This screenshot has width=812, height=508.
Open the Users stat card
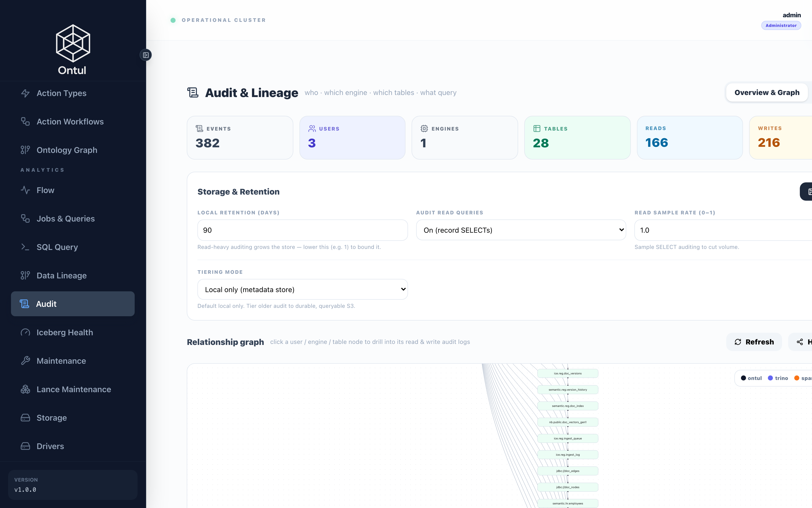[352, 138]
